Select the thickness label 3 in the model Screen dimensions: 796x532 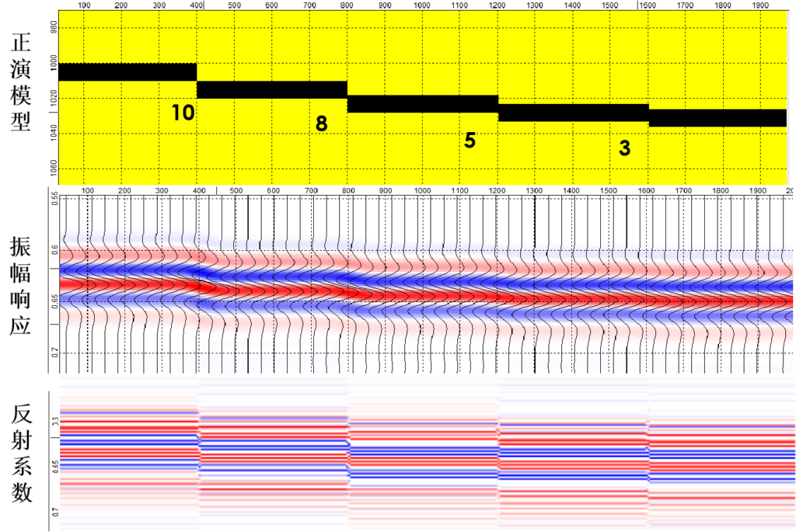[x=624, y=148]
